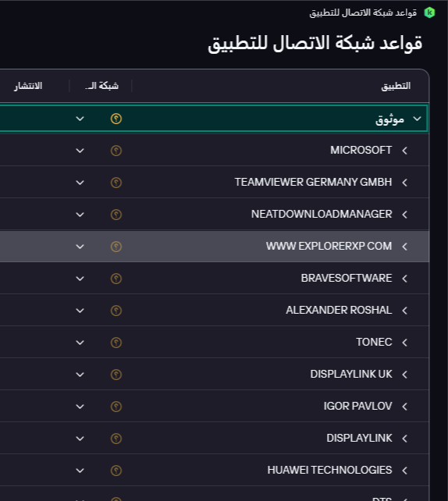This screenshot has width=448, height=501.
Task: Select the HUAWEI TECHNOLOGIES label
Action: click(329, 470)
